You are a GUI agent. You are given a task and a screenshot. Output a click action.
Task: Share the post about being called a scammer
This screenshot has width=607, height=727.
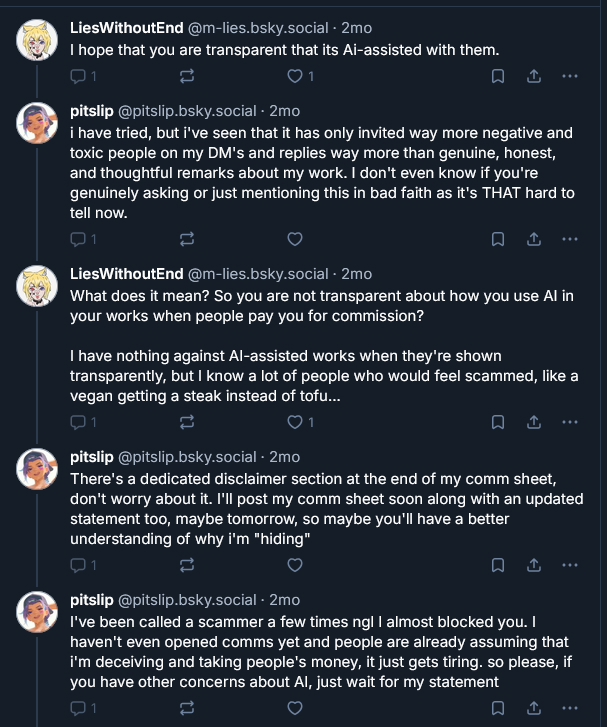tap(534, 708)
